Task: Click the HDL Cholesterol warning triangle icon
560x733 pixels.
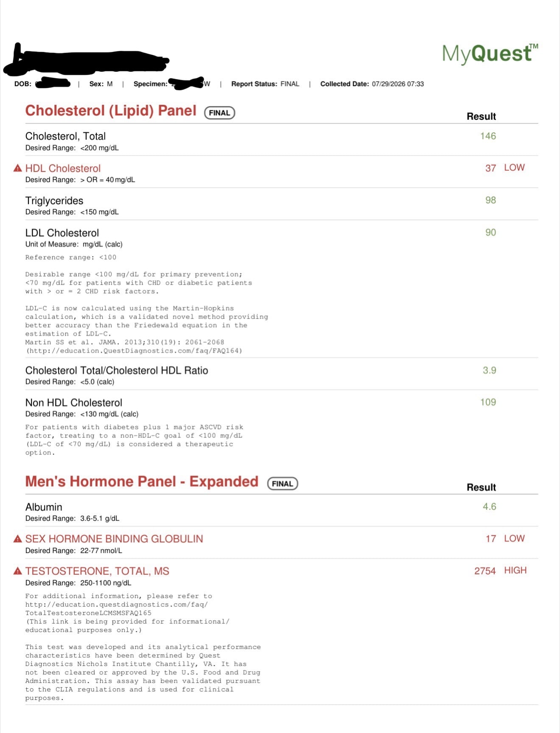Action: coord(18,169)
